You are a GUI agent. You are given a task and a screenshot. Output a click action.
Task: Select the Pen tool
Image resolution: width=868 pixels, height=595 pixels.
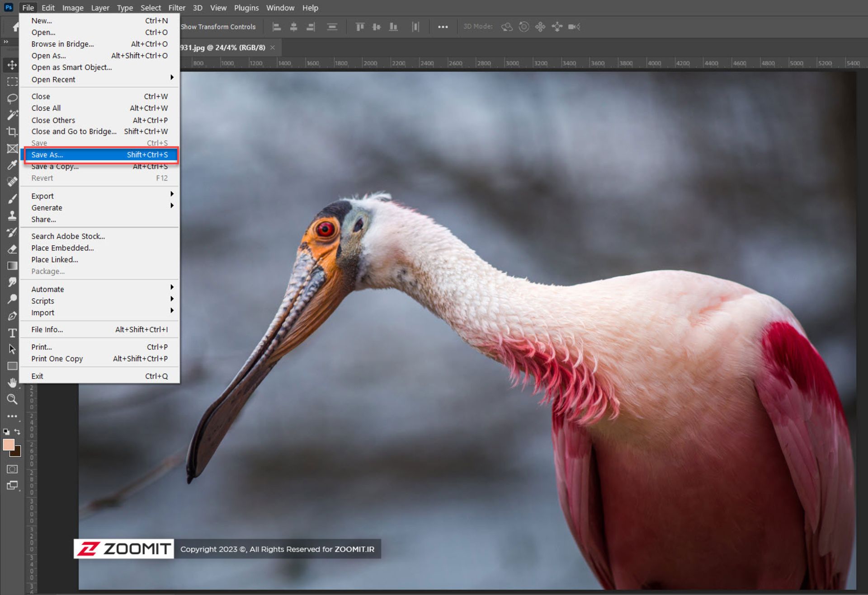tap(12, 316)
